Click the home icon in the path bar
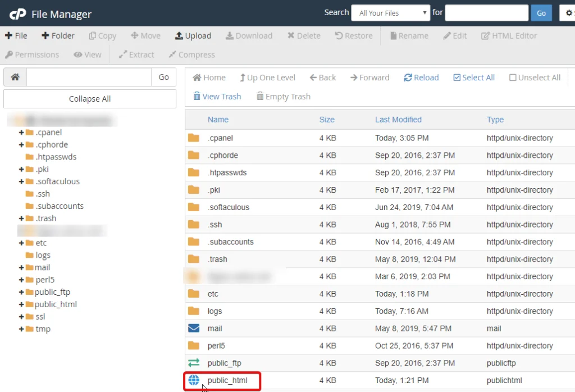The height and width of the screenshot is (392, 575). [x=15, y=77]
